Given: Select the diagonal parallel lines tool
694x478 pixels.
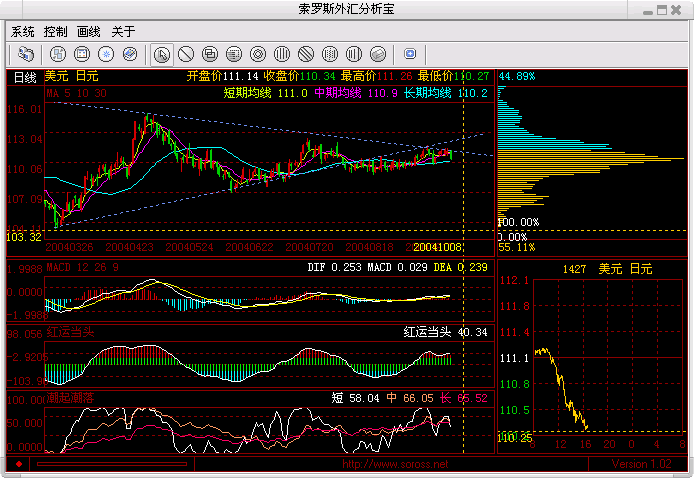Looking at the screenshot, I should click(x=306, y=54).
